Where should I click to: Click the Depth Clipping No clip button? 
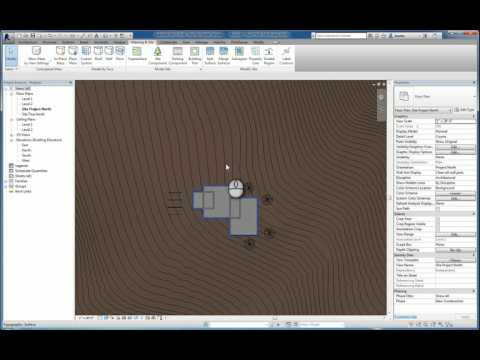455,250
